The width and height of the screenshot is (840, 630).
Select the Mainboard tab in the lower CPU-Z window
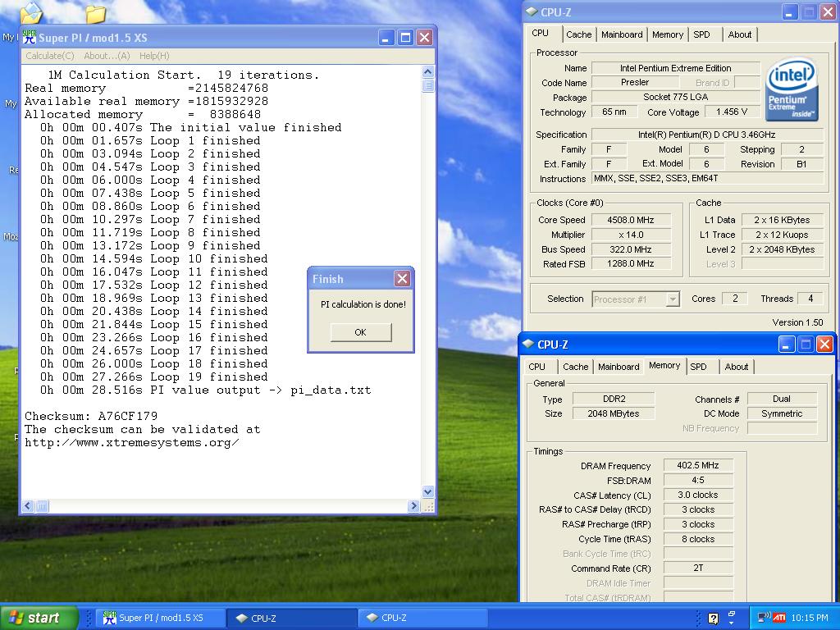[x=619, y=367]
